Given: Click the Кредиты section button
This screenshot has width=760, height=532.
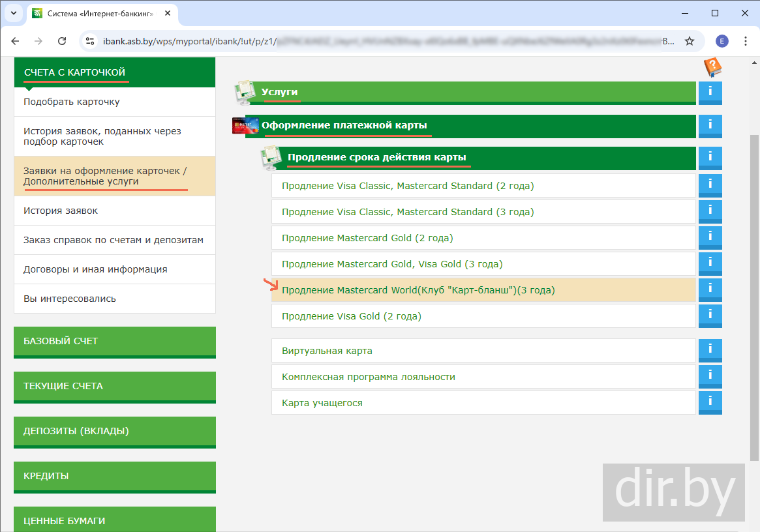Looking at the screenshot, I should coord(114,477).
